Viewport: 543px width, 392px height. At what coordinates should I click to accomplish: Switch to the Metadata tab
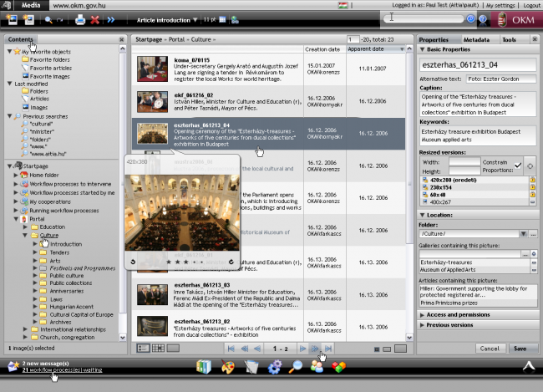pyautogui.click(x=476, y=40)
